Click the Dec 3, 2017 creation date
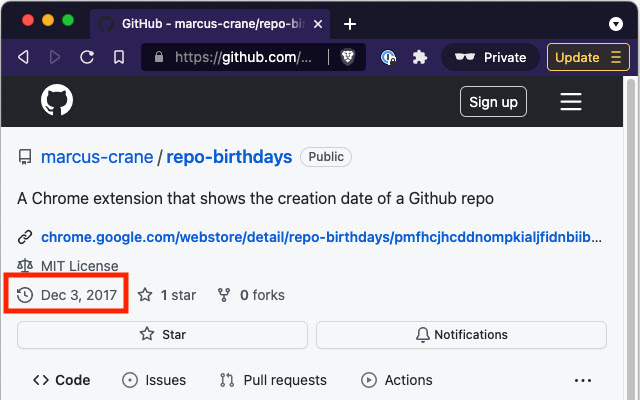The height and width of the screenshot is (400, 640). coord(79,295)
